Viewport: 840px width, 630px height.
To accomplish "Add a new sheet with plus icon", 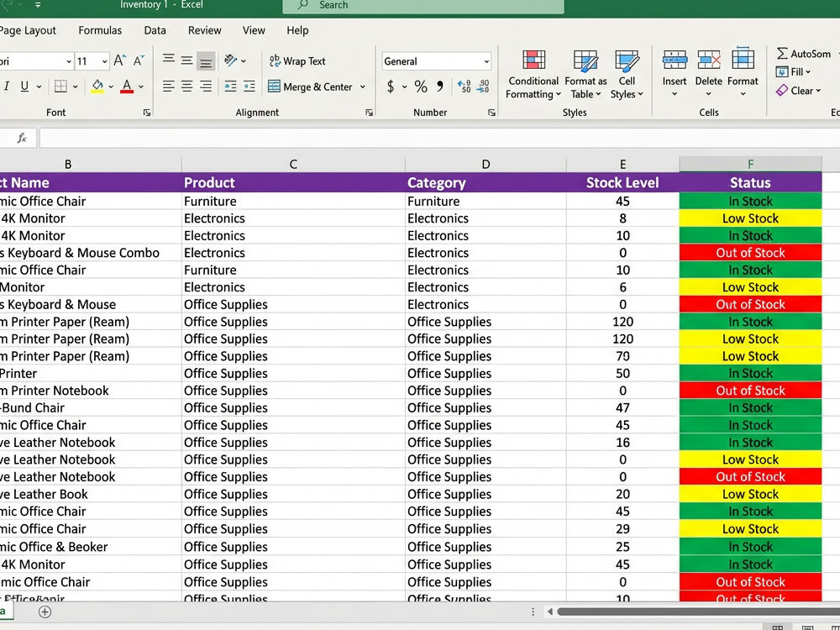I will pos(45,612).
